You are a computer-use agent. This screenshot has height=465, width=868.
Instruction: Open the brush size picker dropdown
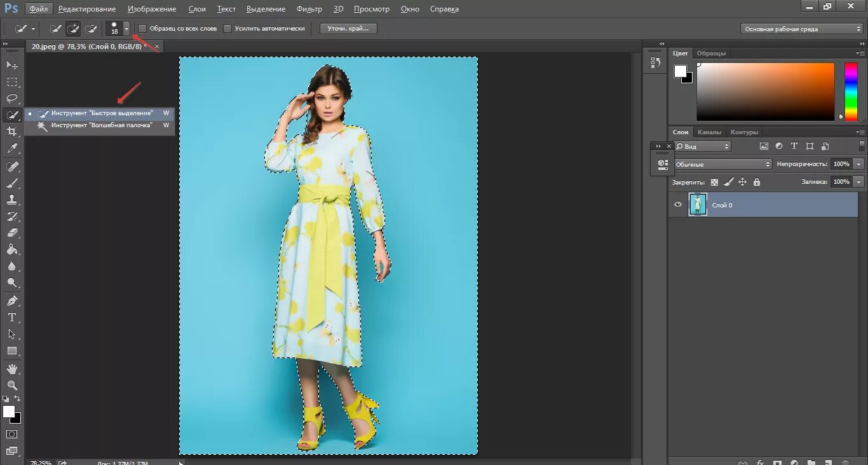126,29
